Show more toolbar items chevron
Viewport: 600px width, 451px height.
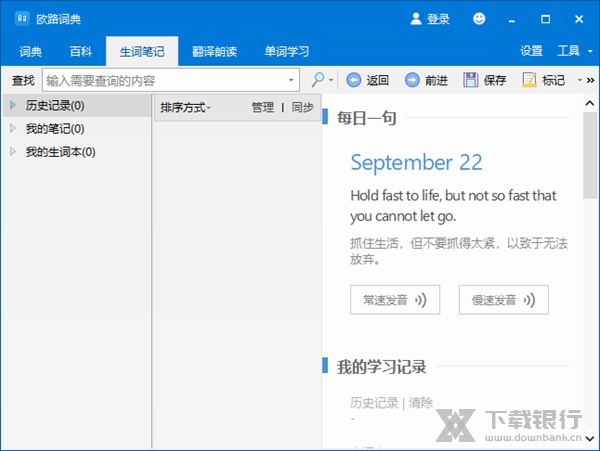pos(590,80)
